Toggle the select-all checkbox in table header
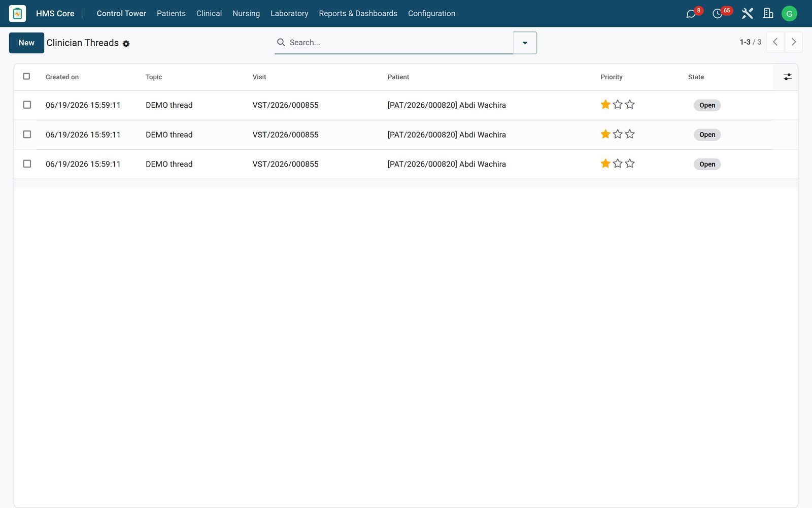This screenshot has width=812, height=508. 26,76
